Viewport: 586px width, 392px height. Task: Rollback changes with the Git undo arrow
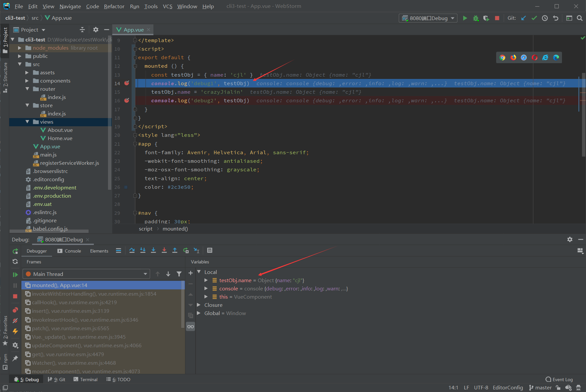(x=556, y=18)
